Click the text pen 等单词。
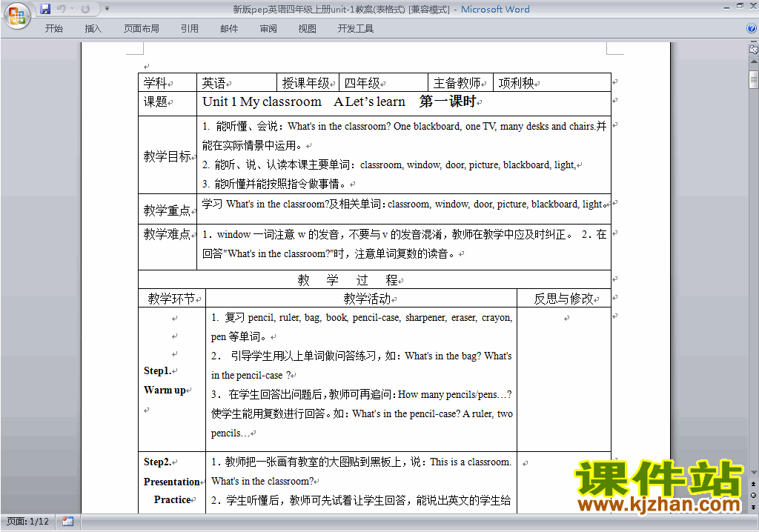The height and width of the screenshot is (532, 759). tap(238, 336)
